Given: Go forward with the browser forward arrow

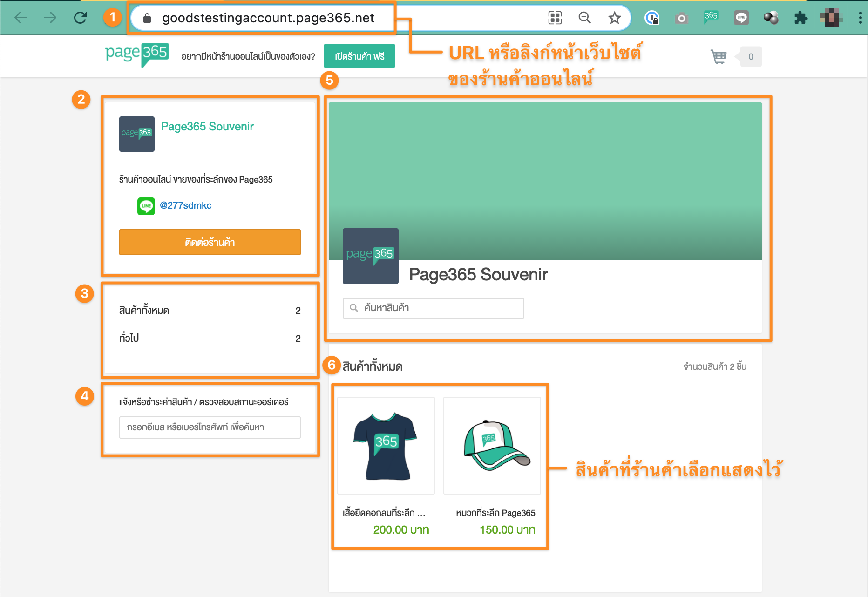Looking at the screenshot, I should 50,18.
